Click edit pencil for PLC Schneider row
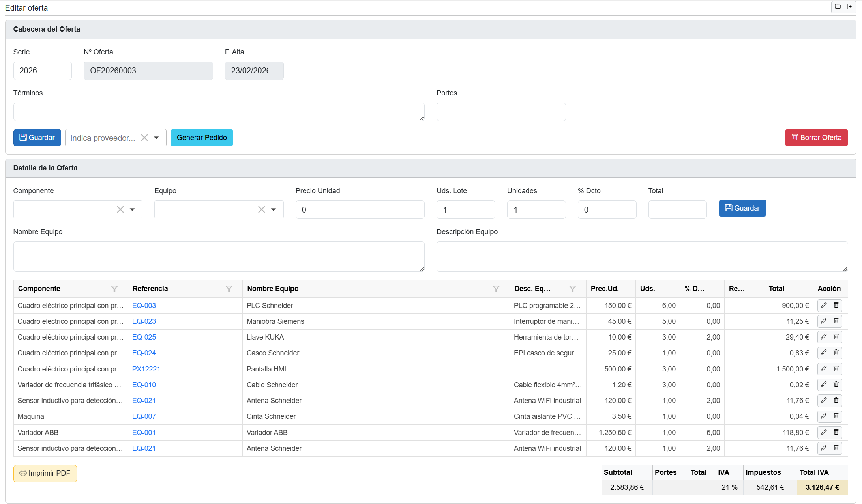This screenshot has height=504, width=862. coord(823,305)
